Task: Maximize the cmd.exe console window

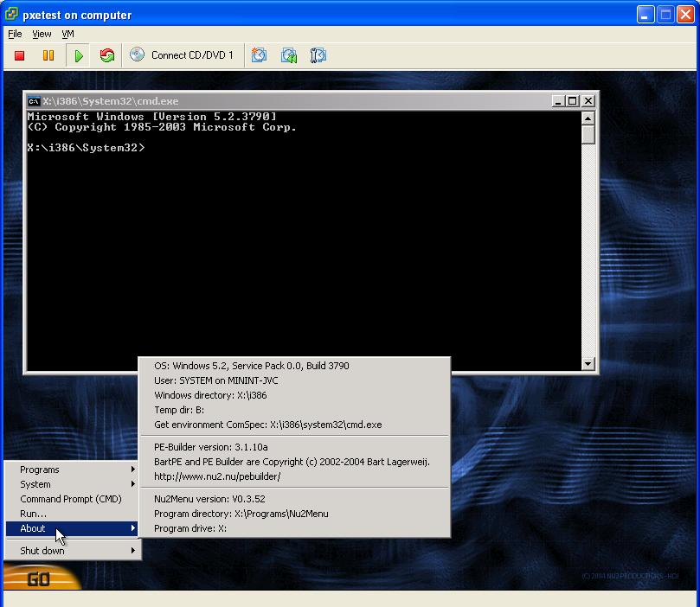Action: 572,101
